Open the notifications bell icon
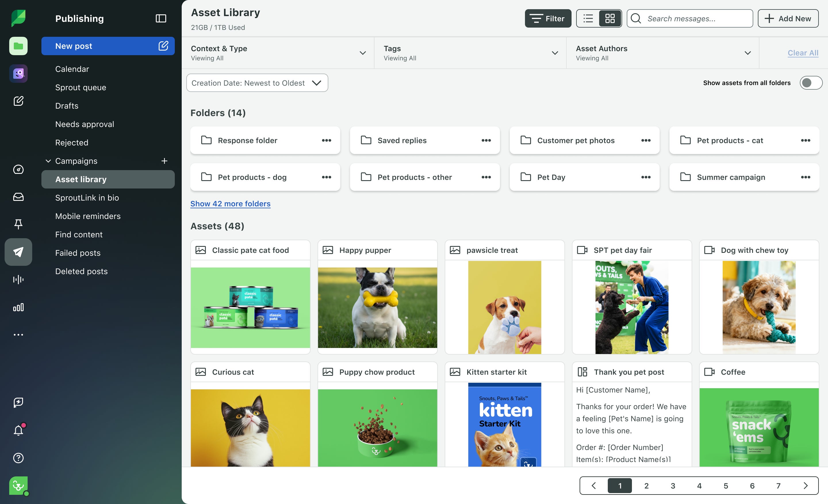The image size is (828, 504). 18,430
